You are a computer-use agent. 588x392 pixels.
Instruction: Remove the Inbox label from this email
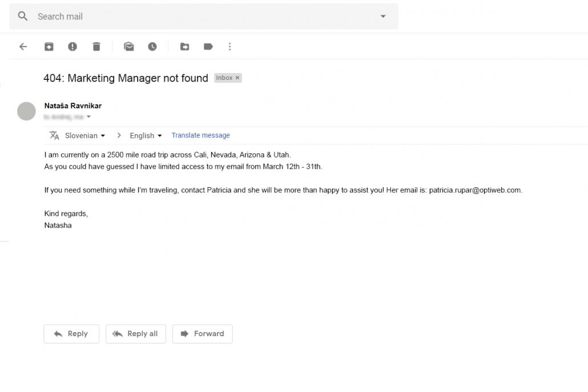coord(237,78)
